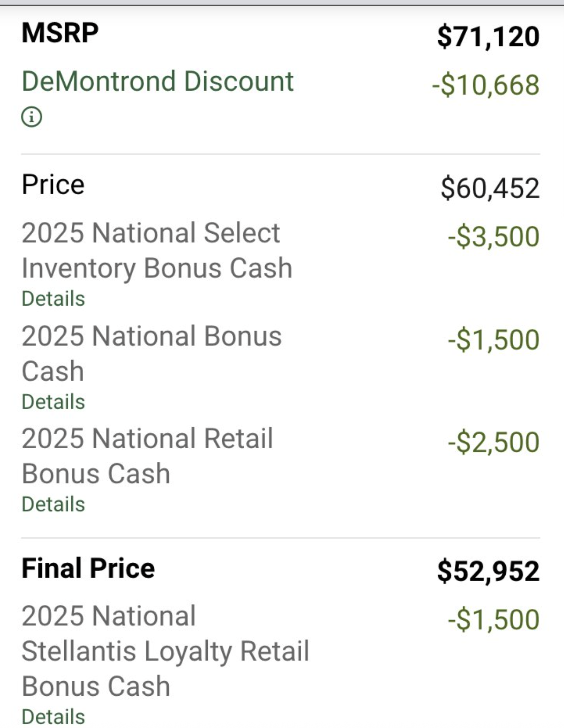Screen dimensions: 564x728
Task: Open Details for Select Inventory Bonus Cash
Action: click(x=53, y=299)
